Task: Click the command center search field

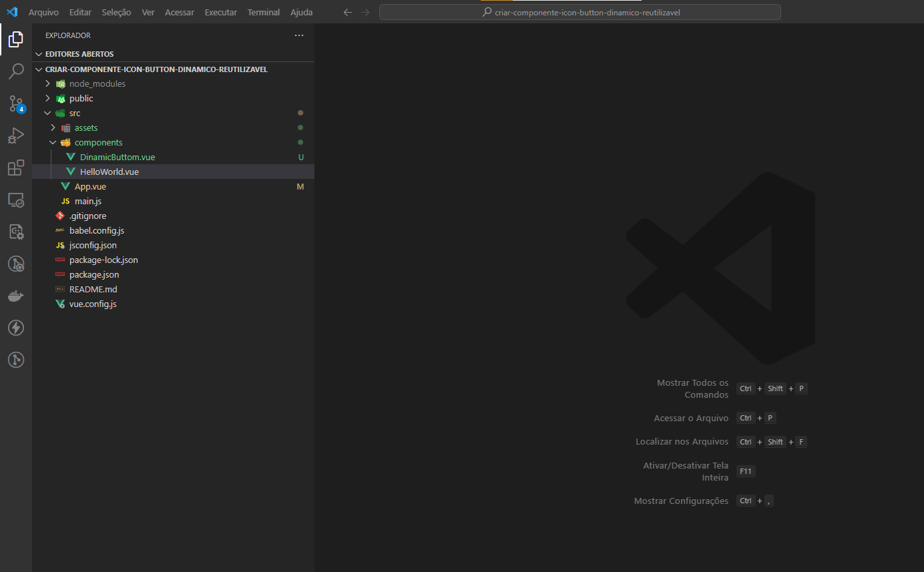Action: pyautogui.click(x=580, y=13)
